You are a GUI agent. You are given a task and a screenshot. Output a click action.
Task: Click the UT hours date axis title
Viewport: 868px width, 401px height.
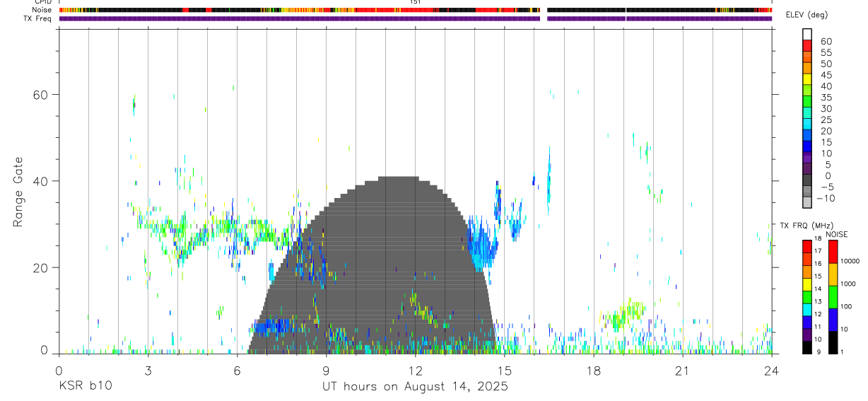[x=416, y=387]
